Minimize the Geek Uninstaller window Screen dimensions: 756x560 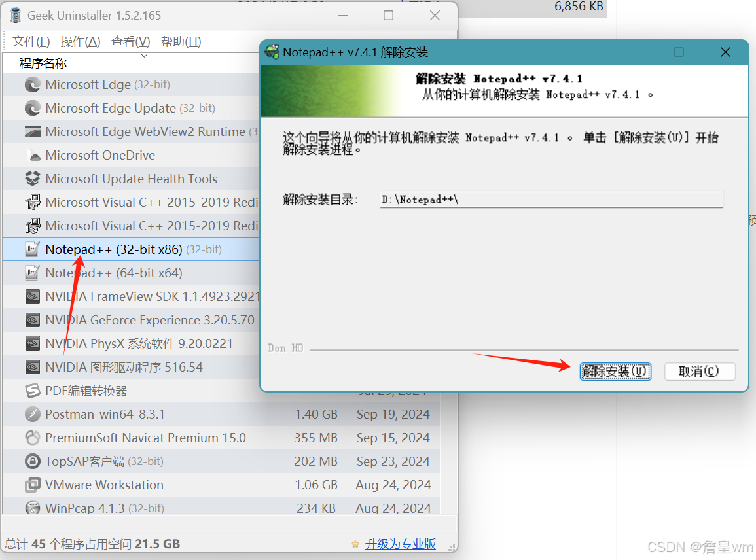[x=343, y=16]
